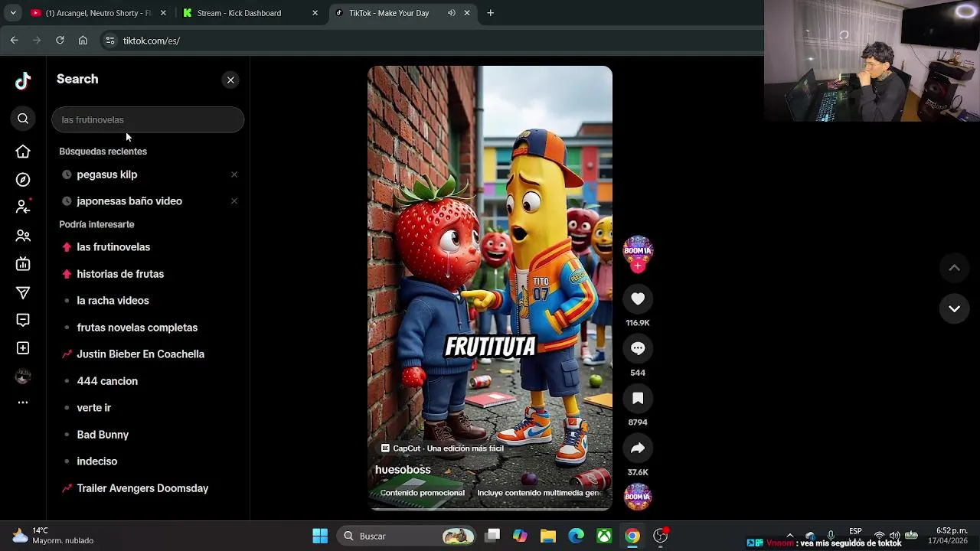The width and height of the screenshot is (980, 551).
Task: Go to the Home feed icon
Action: click(x=23, y=152)
